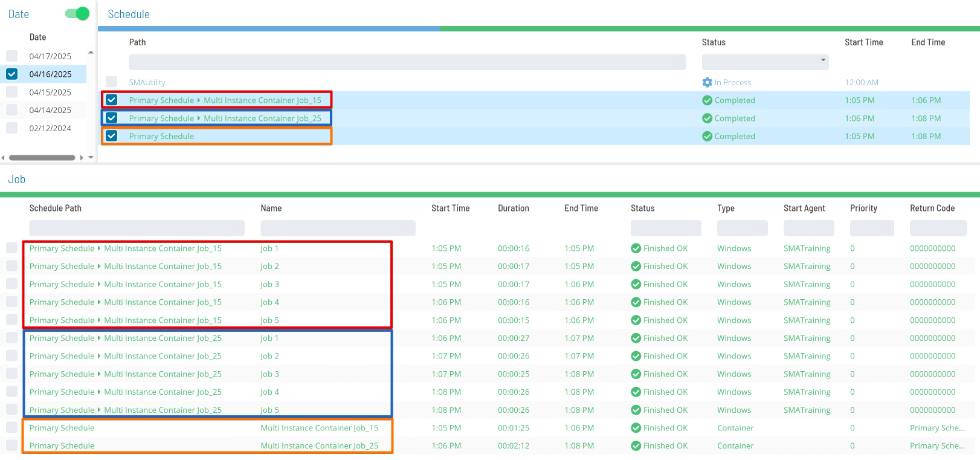Click Completed icon for Container Job_25 schedule

pos(708,118)
